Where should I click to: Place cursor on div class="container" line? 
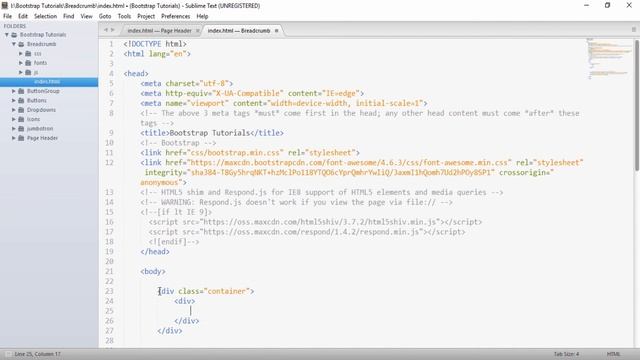click(206, 291)
